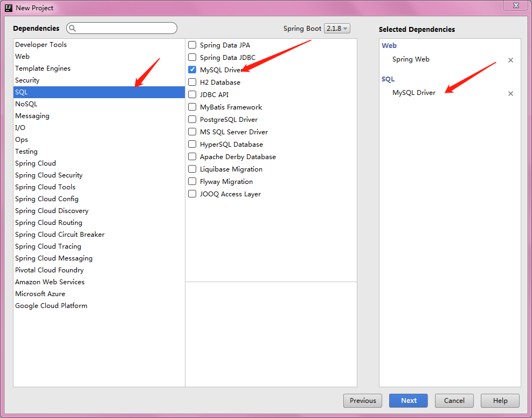Open the Security category
Viewport: 532px width, 418px height.
(x=99, y=80)
